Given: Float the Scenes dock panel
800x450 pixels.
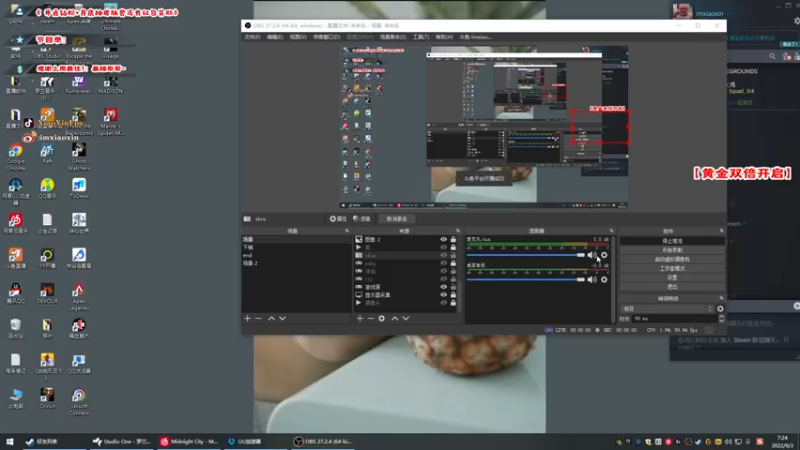Looking at the screenshot, I should (347, 231).
